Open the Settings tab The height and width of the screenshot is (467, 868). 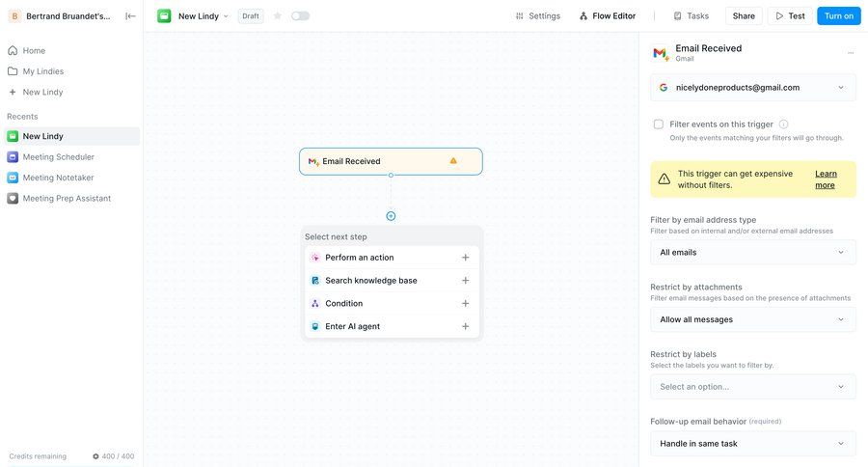pyautogui.click(x=537, y=16)
